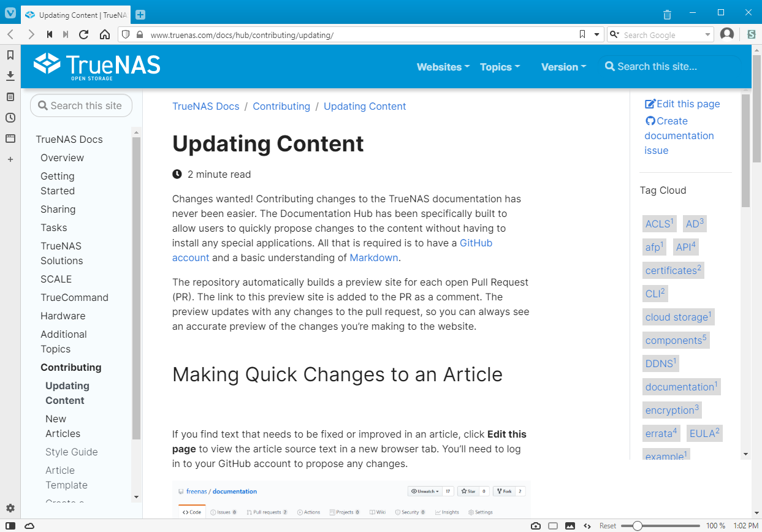Open Sharing section in sidebar
Screen dimensions: 762x532
(x=58, y=209)
